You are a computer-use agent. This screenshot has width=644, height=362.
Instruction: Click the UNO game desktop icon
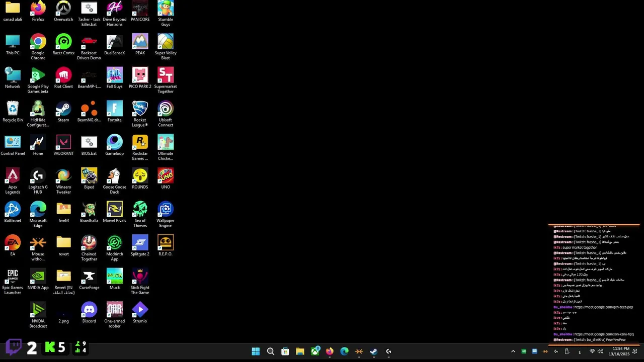tap(165, 179)
